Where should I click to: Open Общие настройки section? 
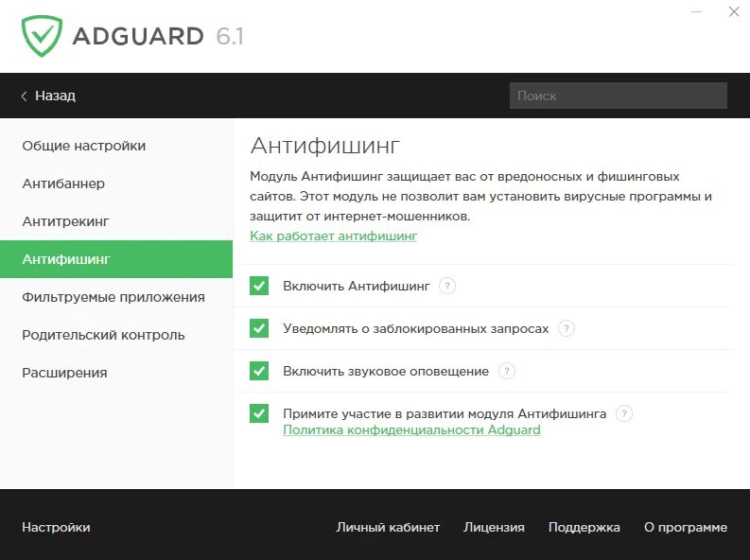(116, 146)
